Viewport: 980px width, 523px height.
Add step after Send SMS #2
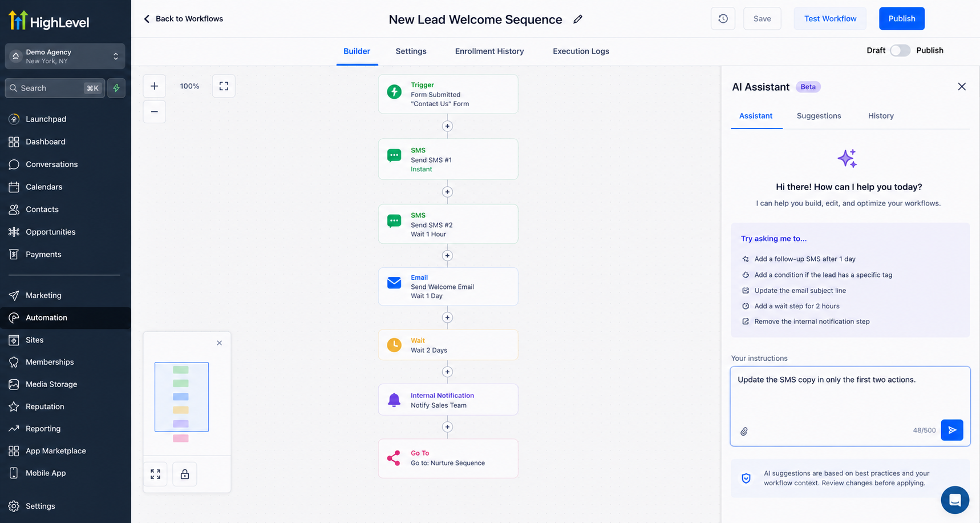pyautogui.click(x=447, y=256)
